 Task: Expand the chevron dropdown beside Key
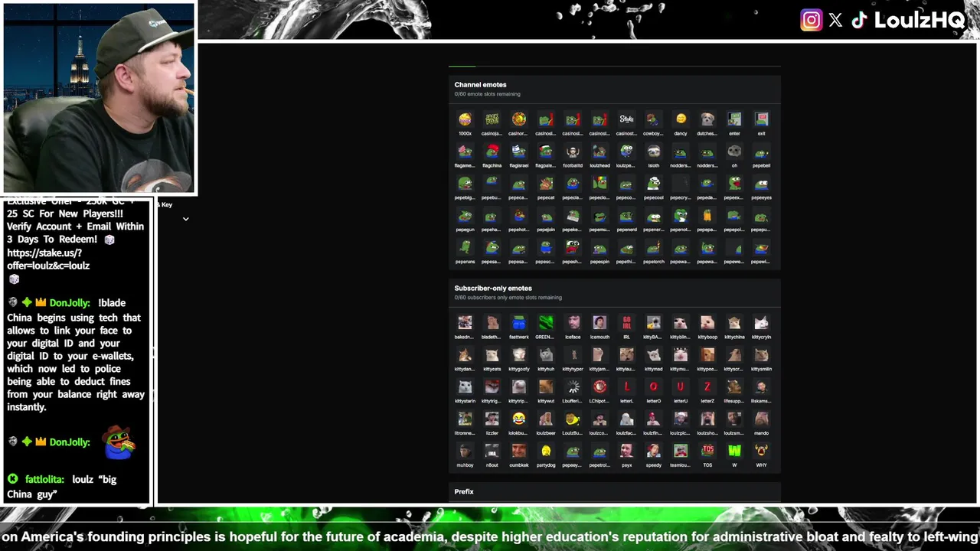coord(185,219)
